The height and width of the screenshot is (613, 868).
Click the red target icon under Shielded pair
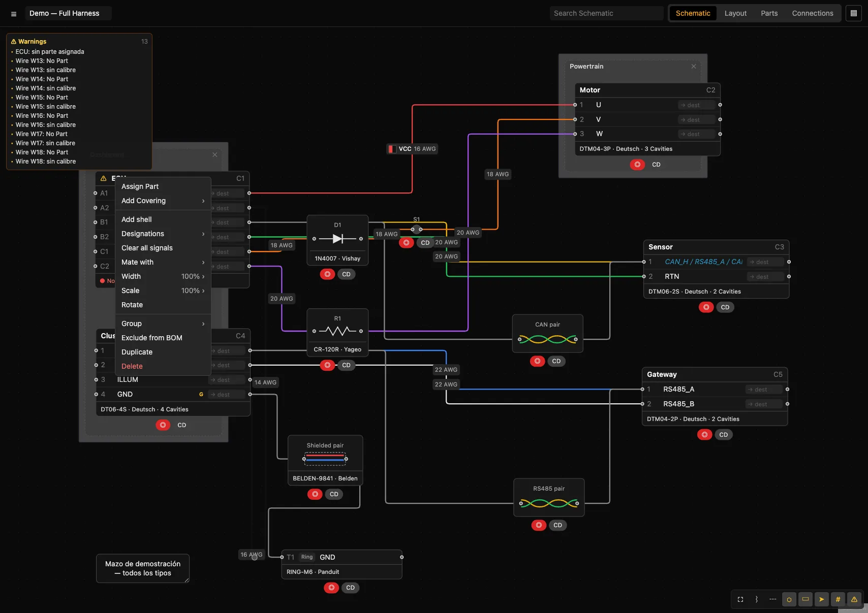(315, 494)
